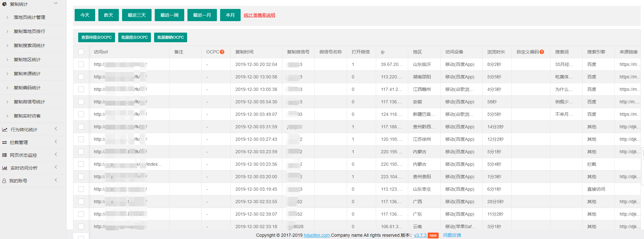
Task: Click the arrow icon beside 复制微信号统计
Action: 7,102
